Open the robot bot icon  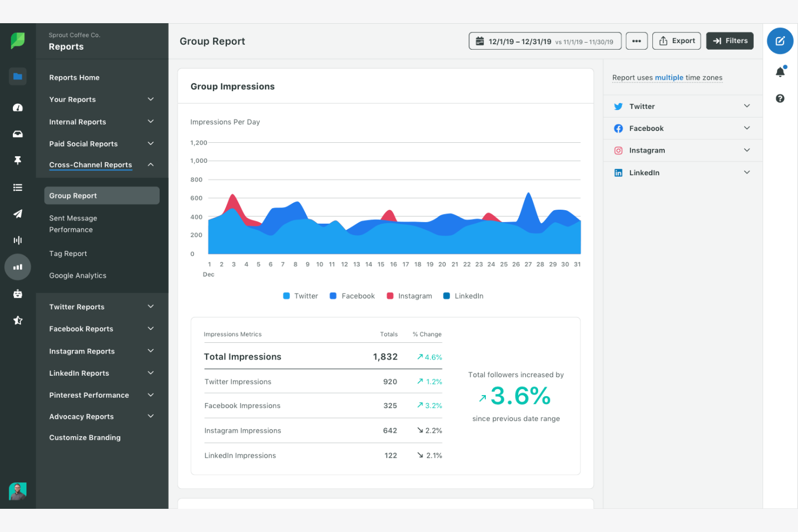[x=18, y=294]
